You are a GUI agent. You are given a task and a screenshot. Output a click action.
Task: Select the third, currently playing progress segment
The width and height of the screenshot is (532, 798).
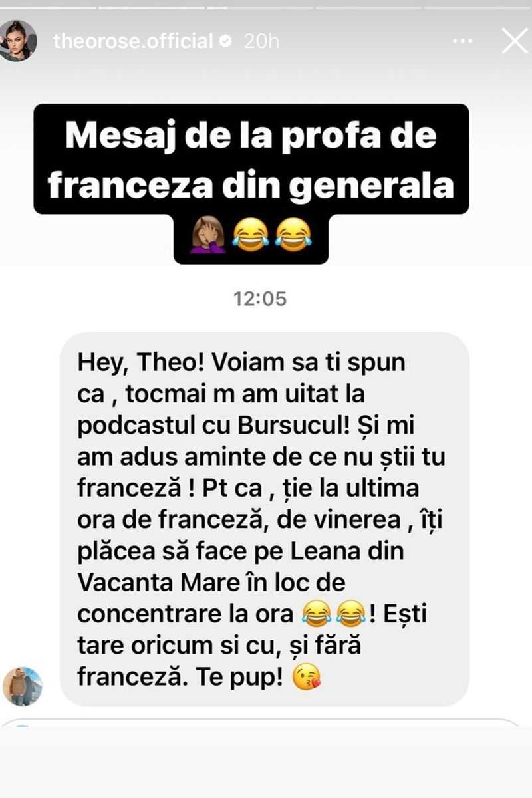259,8
